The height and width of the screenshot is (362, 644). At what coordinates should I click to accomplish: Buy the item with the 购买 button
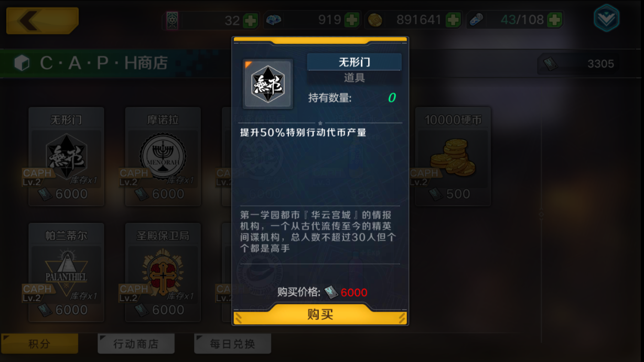click(320, 314)
